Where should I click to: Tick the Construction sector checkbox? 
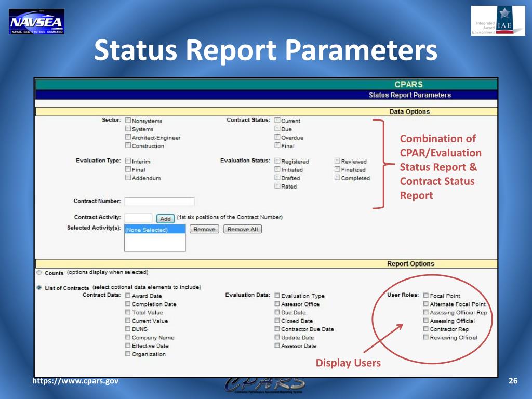pos(128,145)
